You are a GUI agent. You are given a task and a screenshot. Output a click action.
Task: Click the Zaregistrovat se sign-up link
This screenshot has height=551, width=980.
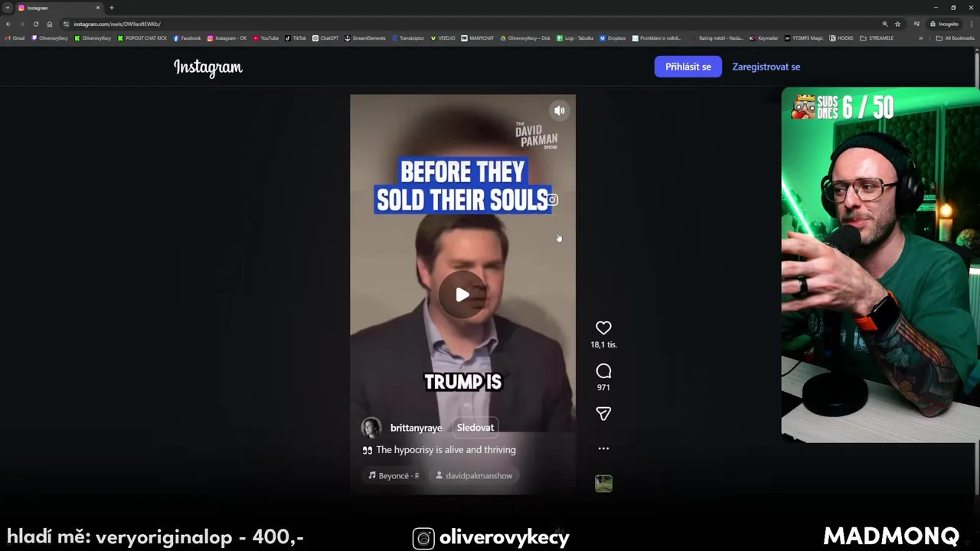(766, 67)
